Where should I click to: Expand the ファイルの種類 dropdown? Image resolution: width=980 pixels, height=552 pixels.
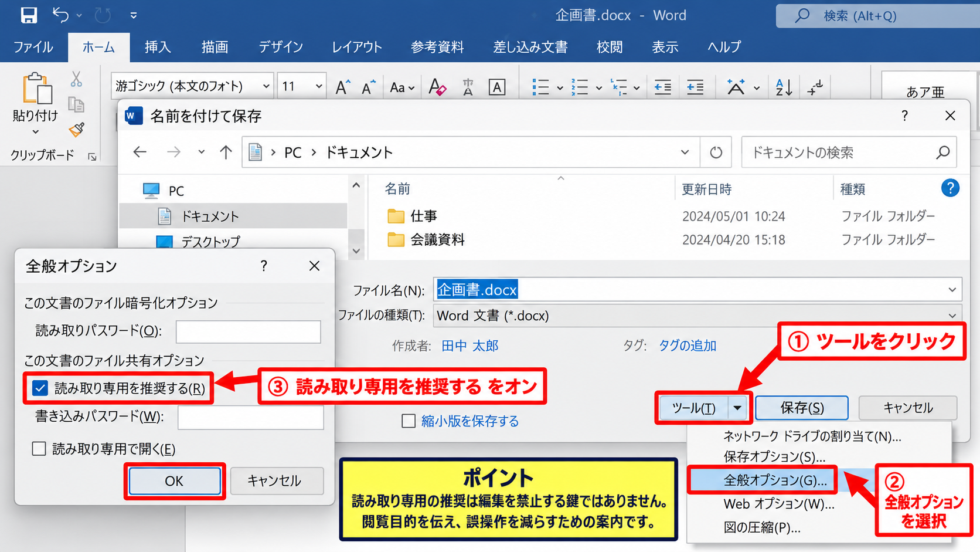[x=952, y=316]
